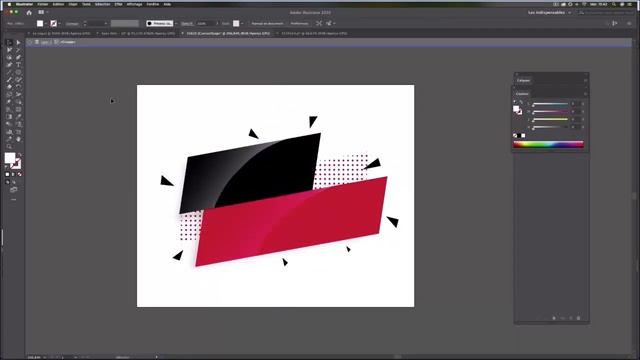Click Edit Toolbar three-dots button
This screenshot has width=640, height=360.
tap(13, 200)
